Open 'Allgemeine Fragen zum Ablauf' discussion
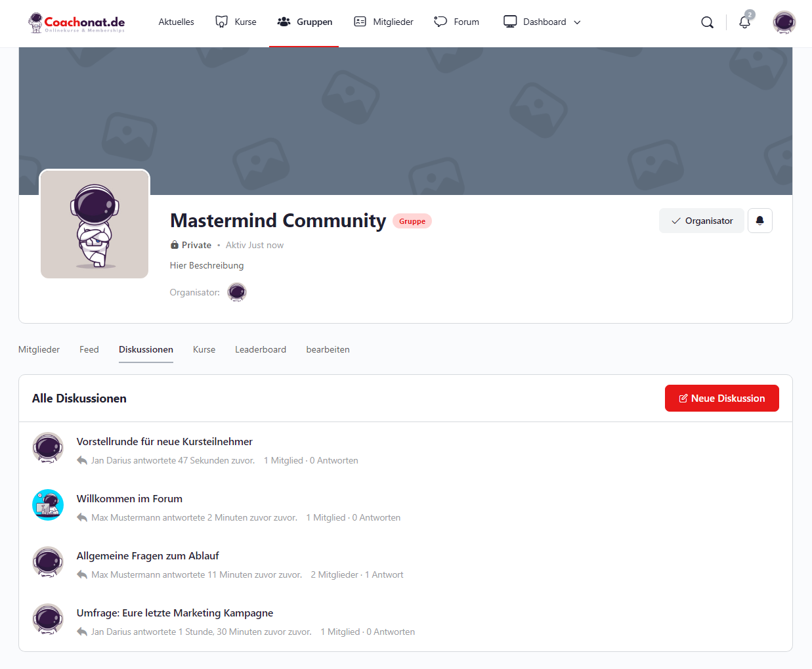 (x=148, y=556)
